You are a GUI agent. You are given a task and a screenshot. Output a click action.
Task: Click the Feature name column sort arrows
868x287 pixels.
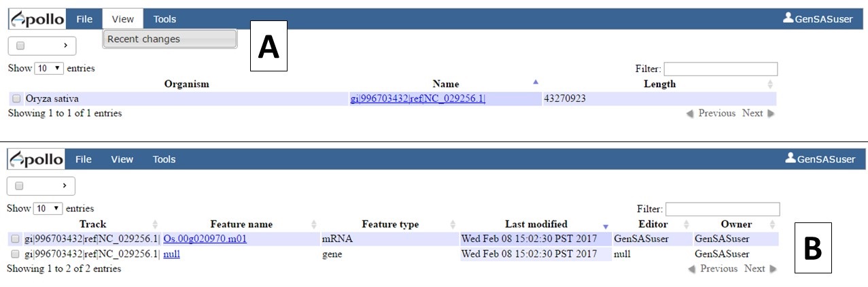click(314, 224)
